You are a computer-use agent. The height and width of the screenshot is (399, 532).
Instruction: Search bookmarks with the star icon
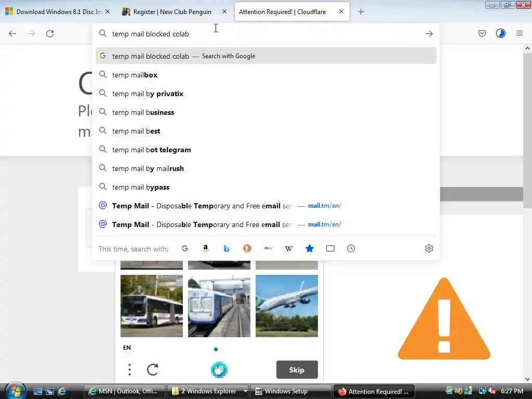tap(310, 248)
